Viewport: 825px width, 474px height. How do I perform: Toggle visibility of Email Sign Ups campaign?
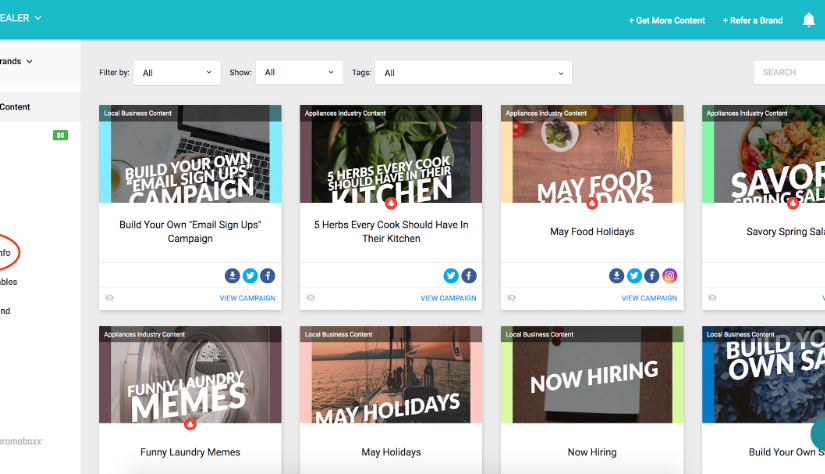pos(109,298)
